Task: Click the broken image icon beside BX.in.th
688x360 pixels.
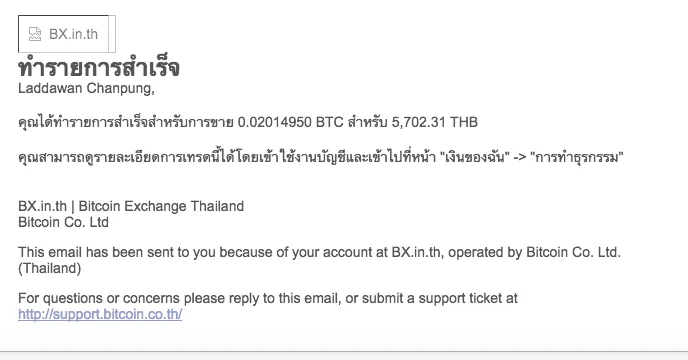Action: 35,34
